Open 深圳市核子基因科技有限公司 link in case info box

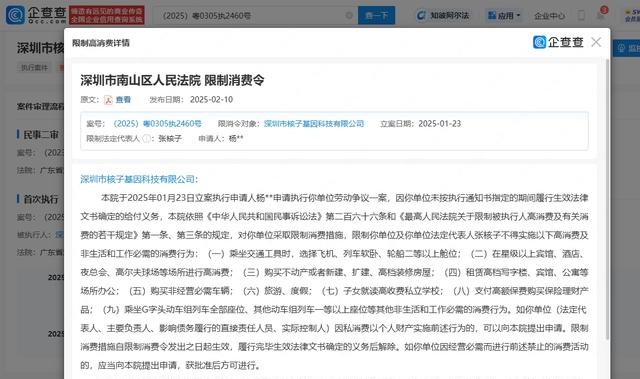coord(313,124)
